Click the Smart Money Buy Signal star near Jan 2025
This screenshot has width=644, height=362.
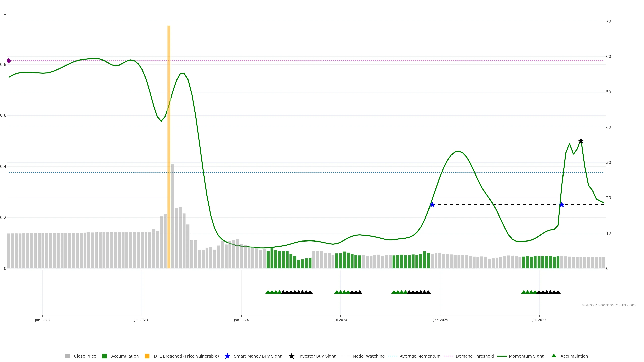[432, 205]
